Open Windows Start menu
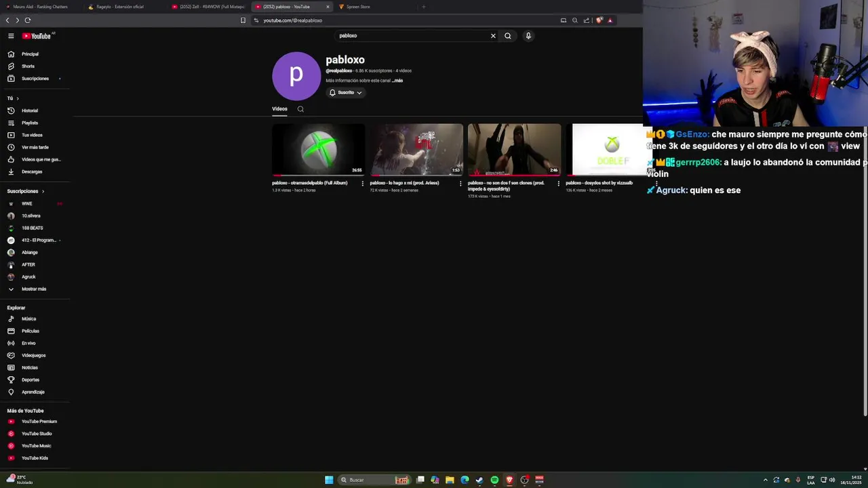Viewport: 868px width, 488px height. tap(329, 480)
